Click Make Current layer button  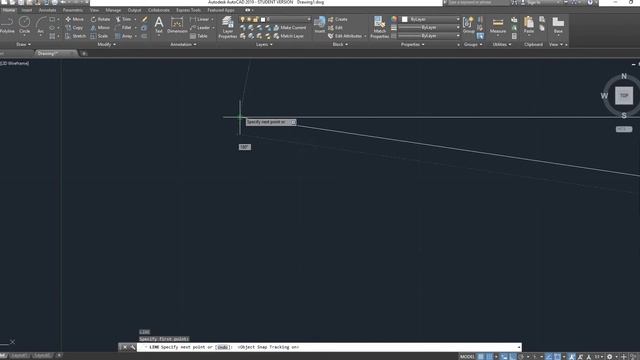tap(289, 28)
